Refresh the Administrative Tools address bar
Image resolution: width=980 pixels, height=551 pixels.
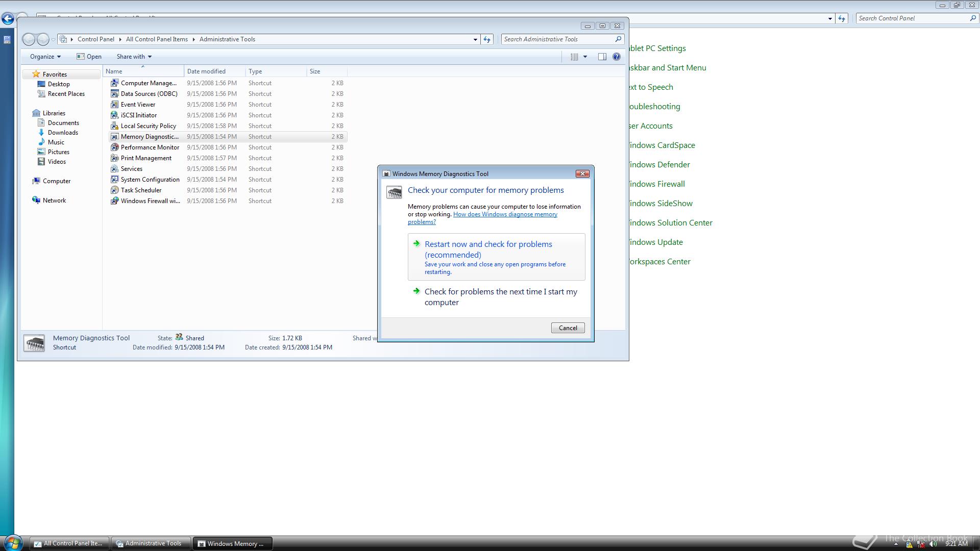[x=487, y=39]
